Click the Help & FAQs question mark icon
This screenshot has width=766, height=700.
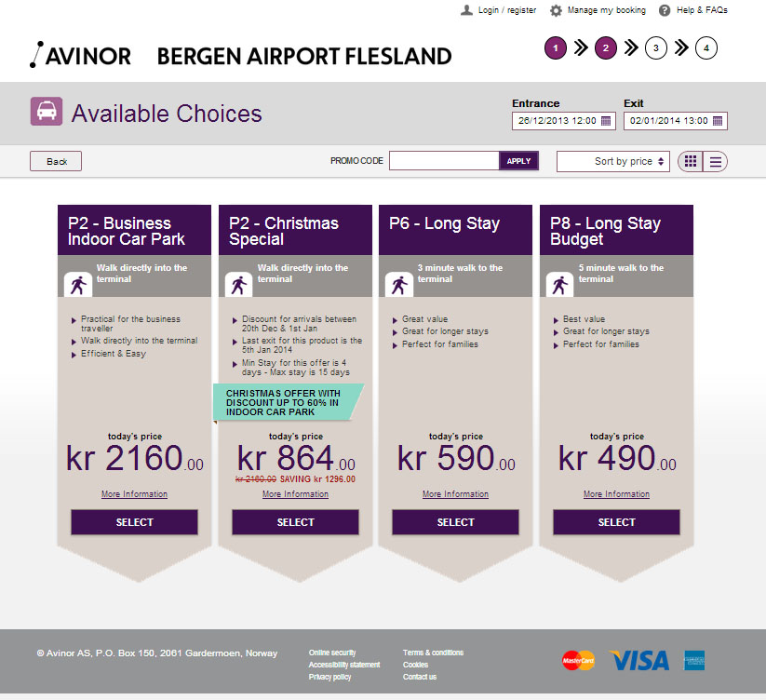(x=665, y=10)
